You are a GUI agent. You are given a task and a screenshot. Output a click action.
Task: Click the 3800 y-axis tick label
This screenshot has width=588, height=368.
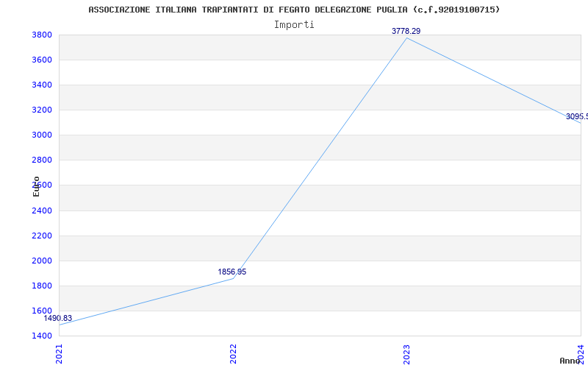pyautogui.click(x=42, y=35)
